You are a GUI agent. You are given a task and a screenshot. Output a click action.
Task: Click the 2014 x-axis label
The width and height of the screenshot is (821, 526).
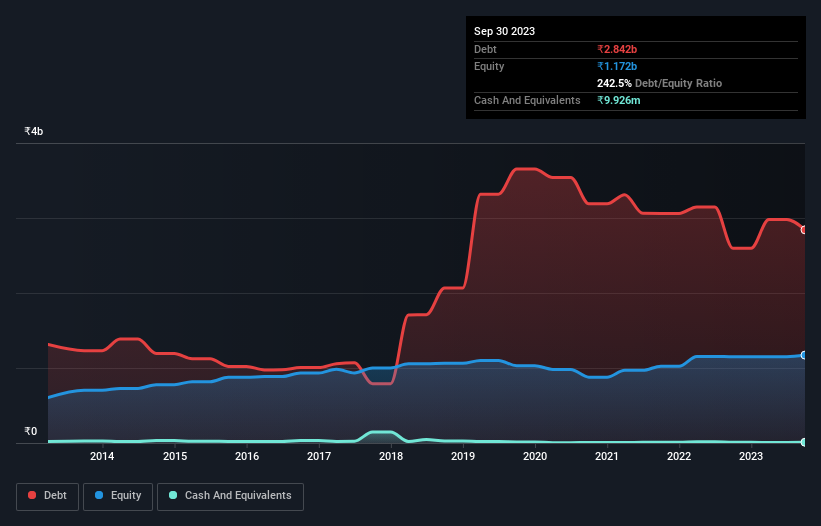[102, 456]
